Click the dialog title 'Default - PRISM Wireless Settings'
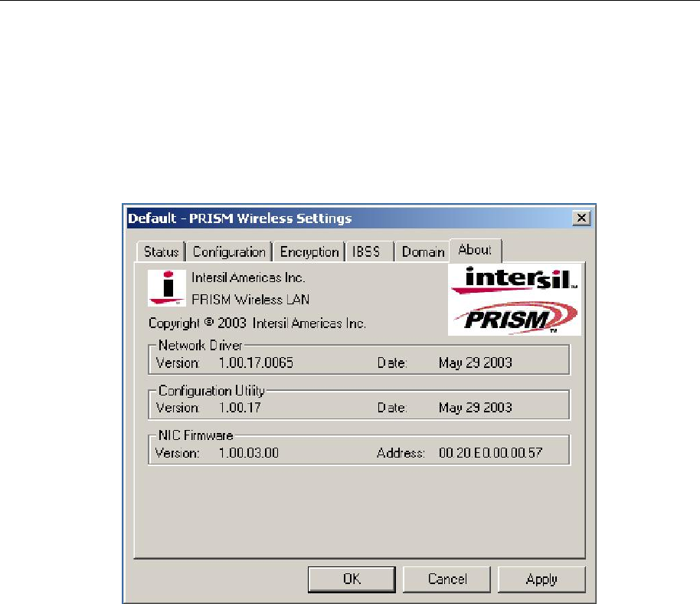The width and height of the screenshot is (700, 604). (240, 218)
